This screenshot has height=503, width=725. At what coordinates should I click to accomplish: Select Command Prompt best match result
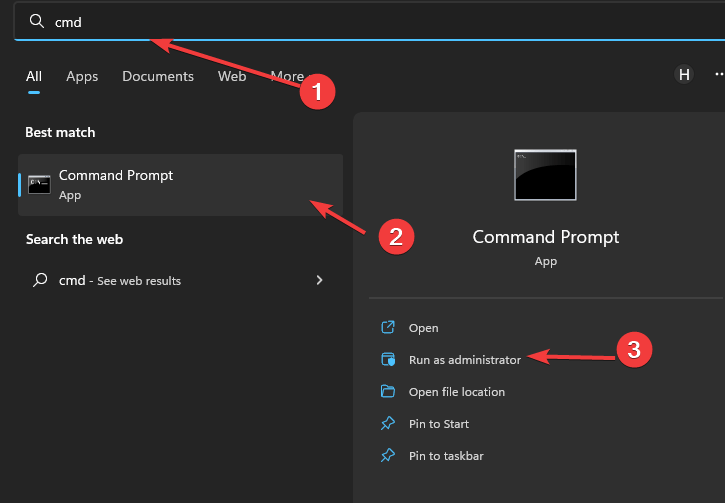coord(180,184)
